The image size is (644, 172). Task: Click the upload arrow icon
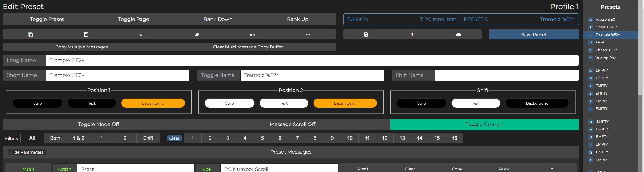[412, 34]
